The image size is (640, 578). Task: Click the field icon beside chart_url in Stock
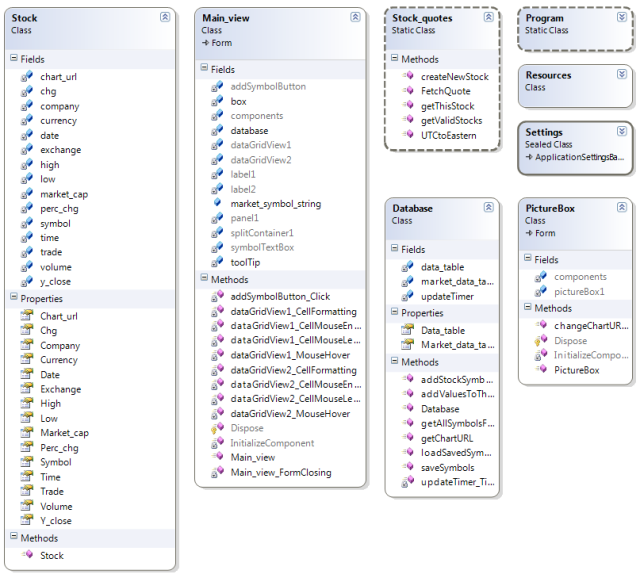click(27, 77)
